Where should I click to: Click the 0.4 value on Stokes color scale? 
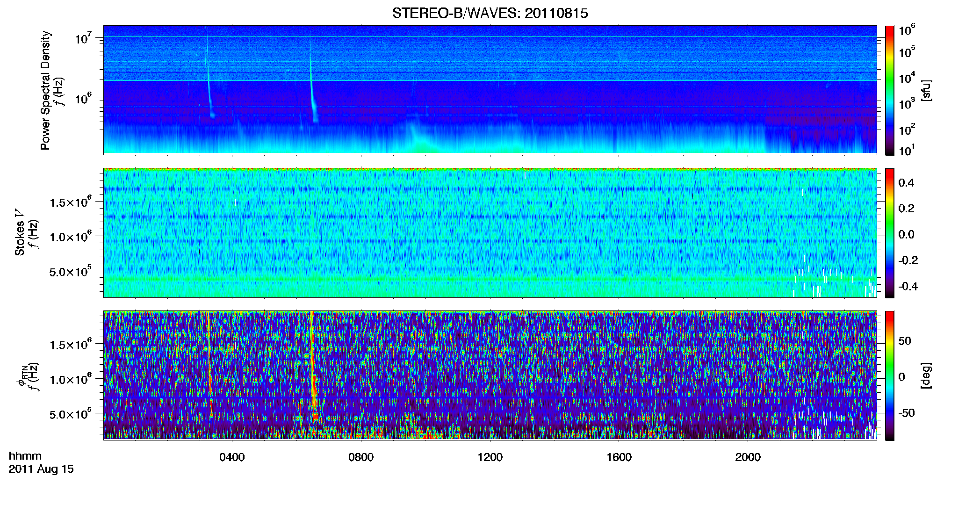[x=906, y=183]
